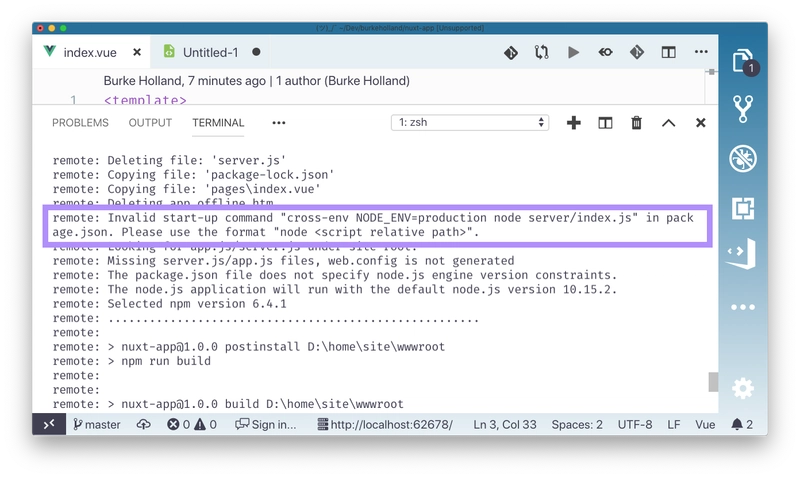
Task: Open the Source Control view
Action: (742, 109)
